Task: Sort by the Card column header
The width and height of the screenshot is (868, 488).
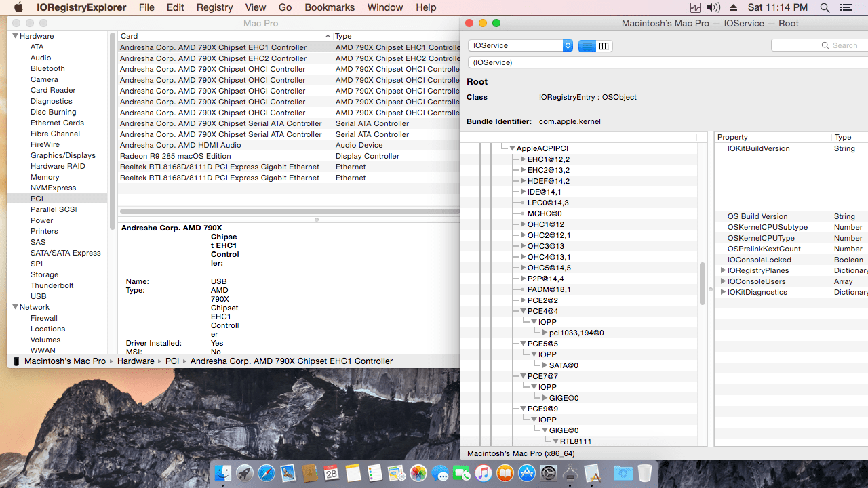Action: tap(224, 36)
